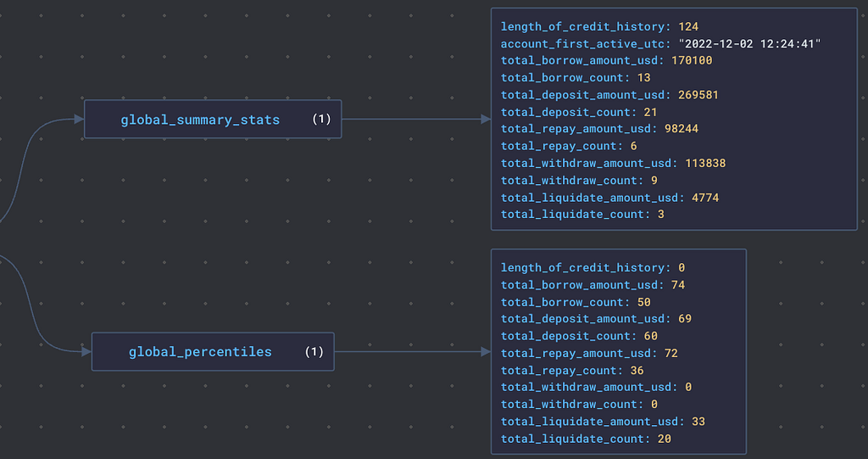Select the global_summary_stats node
This screenshot has width=868, height=459.
pos(213,119)
